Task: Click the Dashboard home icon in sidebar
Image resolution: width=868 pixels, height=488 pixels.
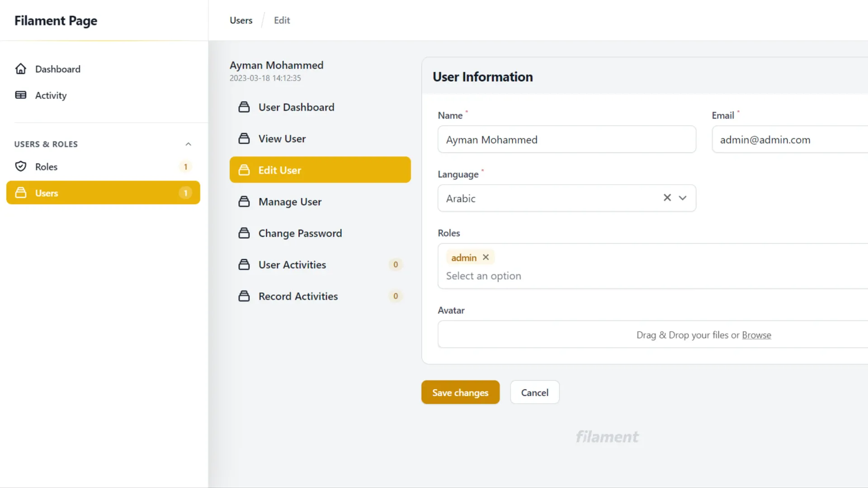Action: pos(21,69)
